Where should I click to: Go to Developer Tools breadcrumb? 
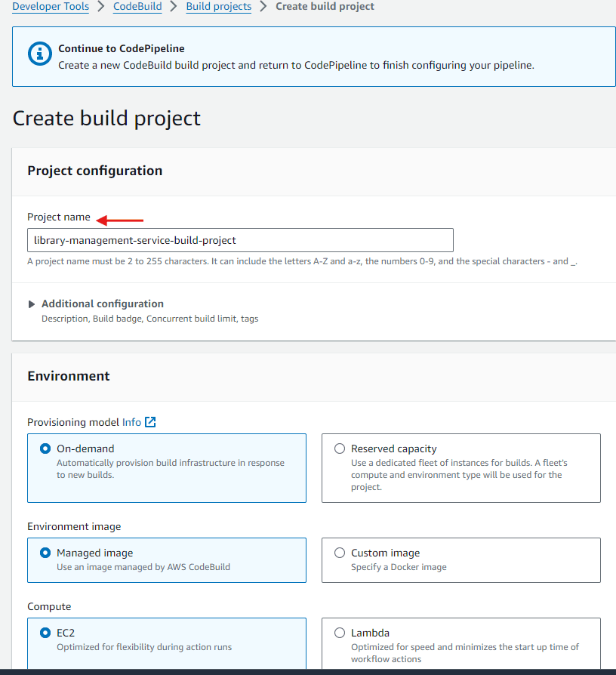pos(51,7)
